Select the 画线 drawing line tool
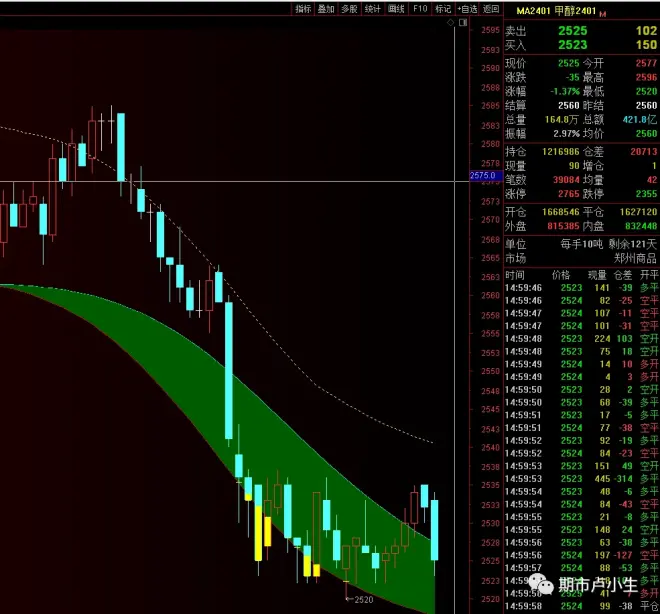 [x=396, y=8]
